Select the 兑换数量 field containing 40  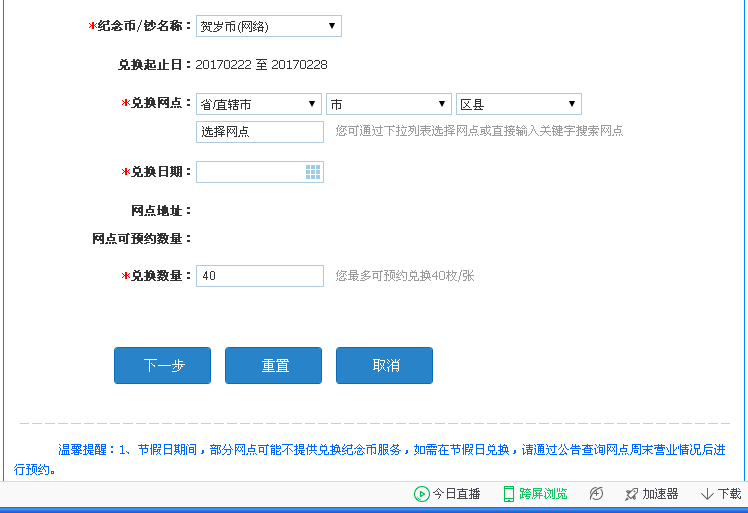coord(260,276)
